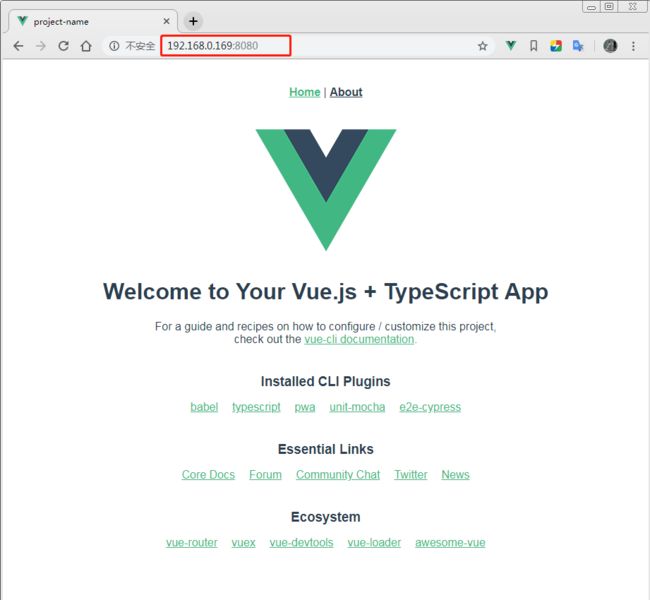
Task: Open the unit-mocha plugin link
Action: [x=357, y=407]
